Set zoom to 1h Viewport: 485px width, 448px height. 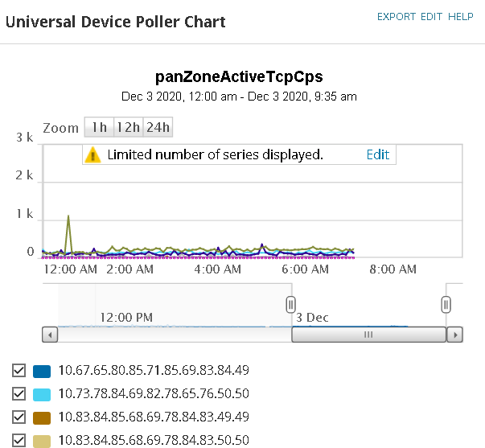[x=99, y=127]
